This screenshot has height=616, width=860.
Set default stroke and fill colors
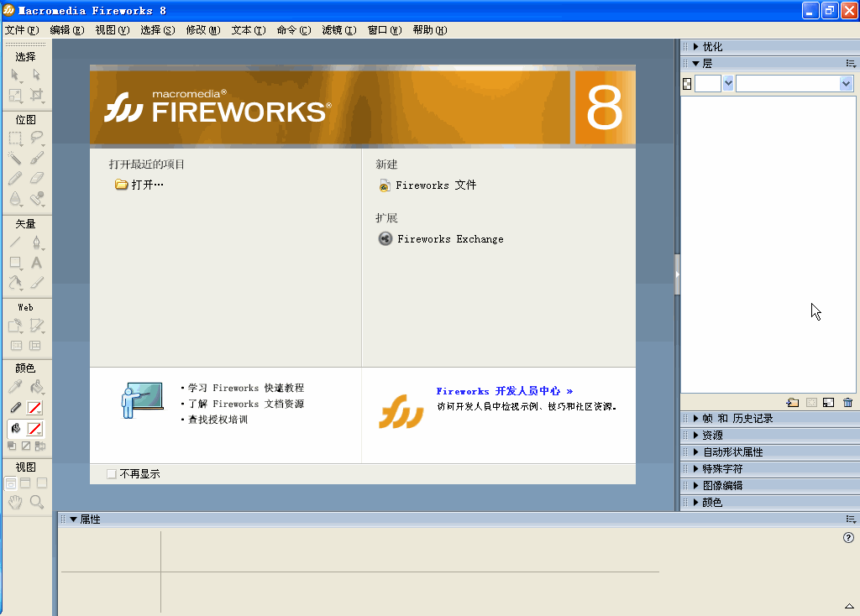12,446
